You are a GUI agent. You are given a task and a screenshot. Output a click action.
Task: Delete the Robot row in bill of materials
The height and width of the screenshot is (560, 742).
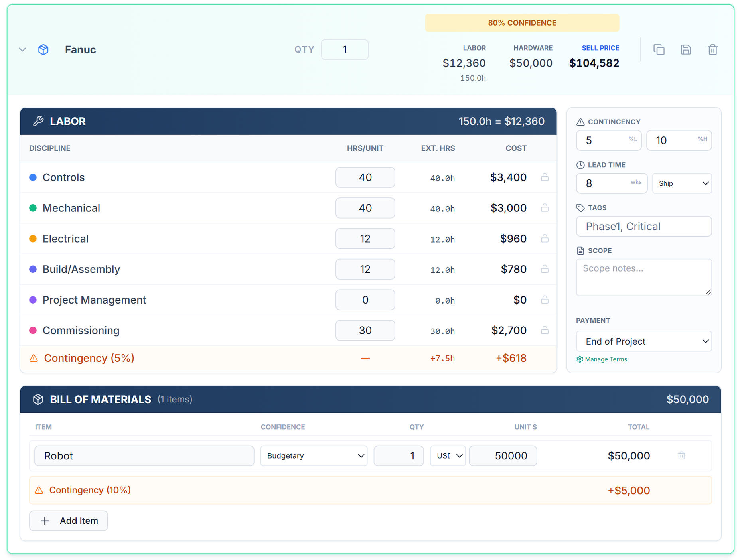[681, 455]
